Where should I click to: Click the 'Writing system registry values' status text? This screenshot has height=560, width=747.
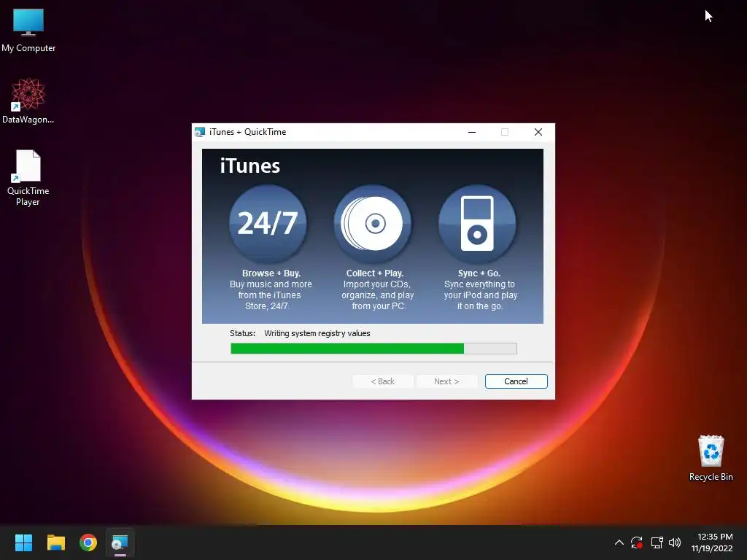(x=317, y=333)
